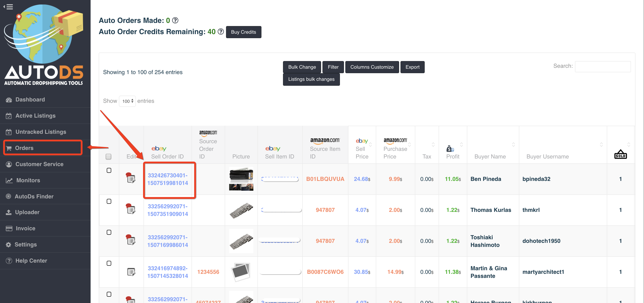This screenshot has height=303, width=644.
Task: Click the Customer Service person icon
Action: point(9,164)
